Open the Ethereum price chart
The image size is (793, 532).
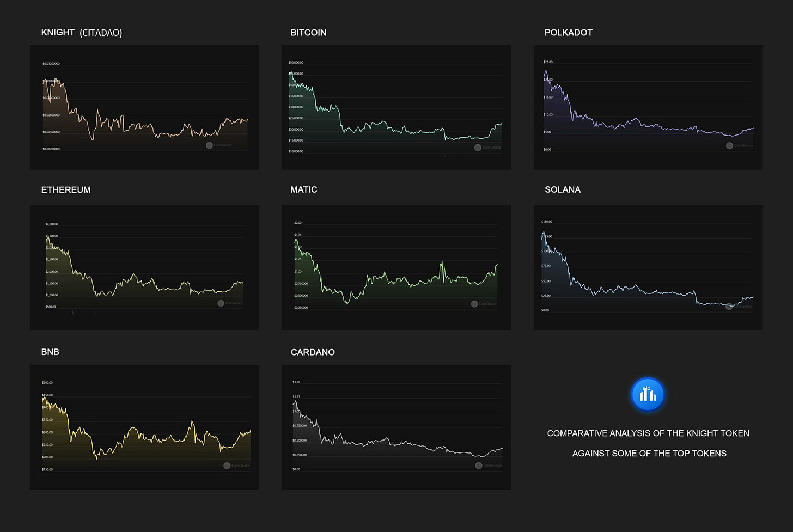tap(144, 267)
